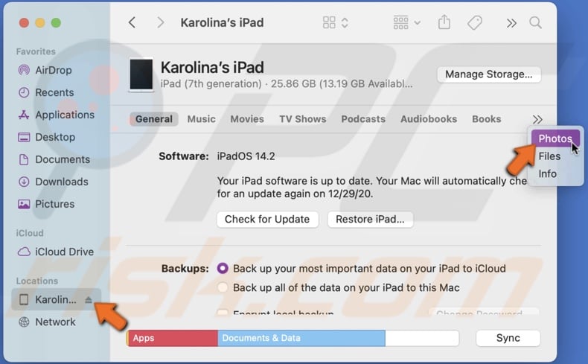This screenshot has width=588, height=364.
Task: Select back up to this Mac radio
Action: point(223,287)
